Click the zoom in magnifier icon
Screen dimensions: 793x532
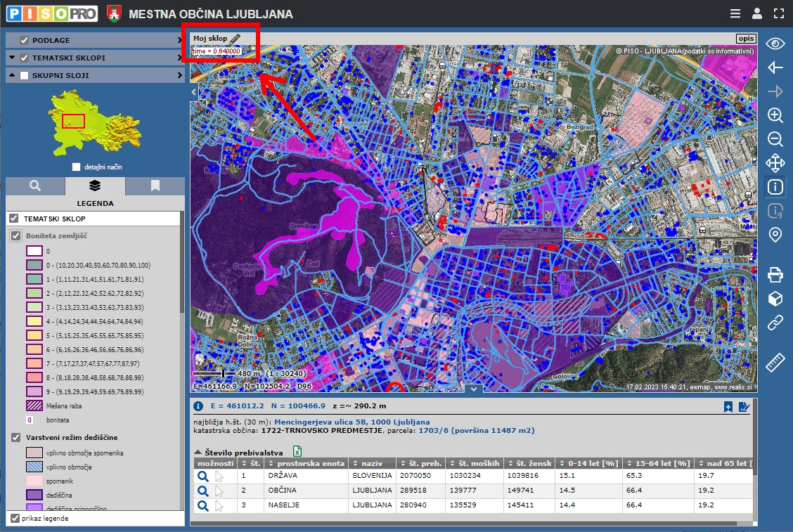[775, 115]
